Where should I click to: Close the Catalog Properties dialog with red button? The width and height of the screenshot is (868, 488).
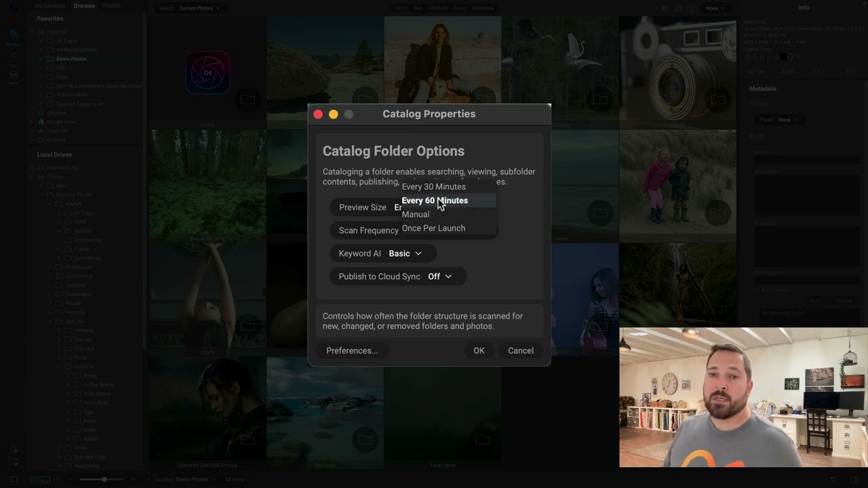click(318, 115)
